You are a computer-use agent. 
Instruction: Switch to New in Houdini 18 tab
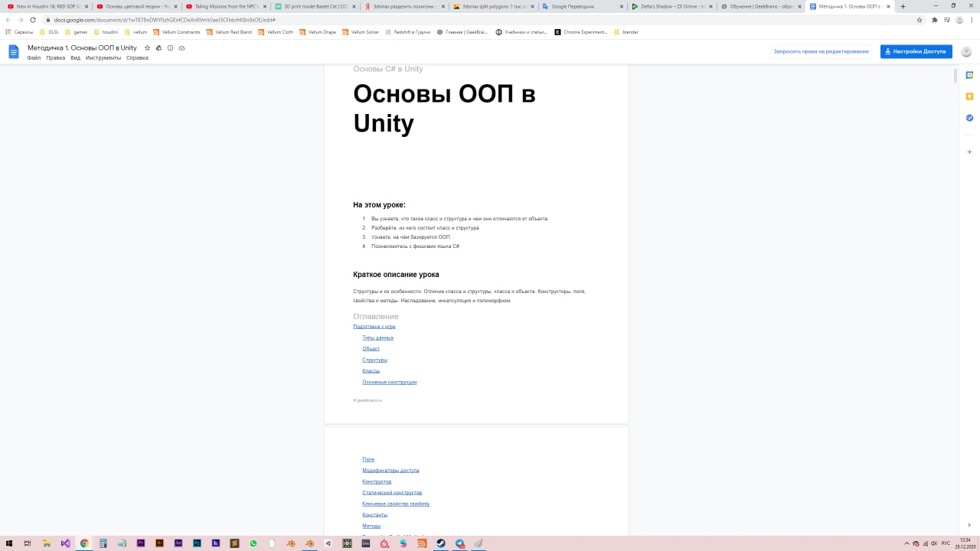pyautogui.click(x=46, y=6)
